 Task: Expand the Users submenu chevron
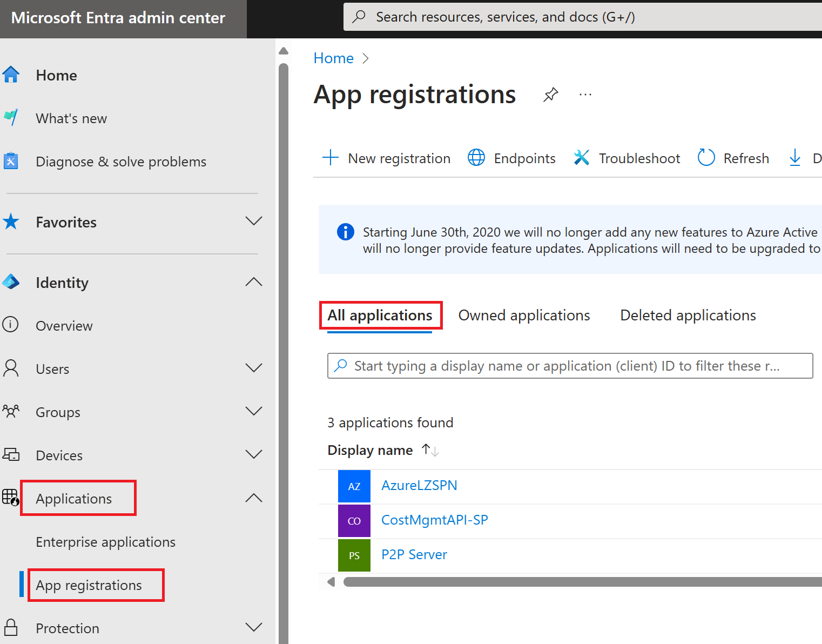[253, 368]
